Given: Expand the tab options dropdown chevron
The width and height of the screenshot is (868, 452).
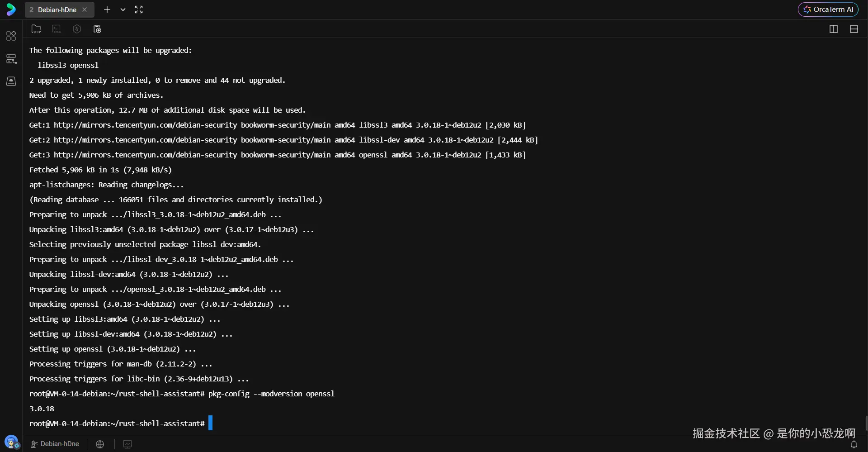Looking at the screenshot, I should 123,10.
